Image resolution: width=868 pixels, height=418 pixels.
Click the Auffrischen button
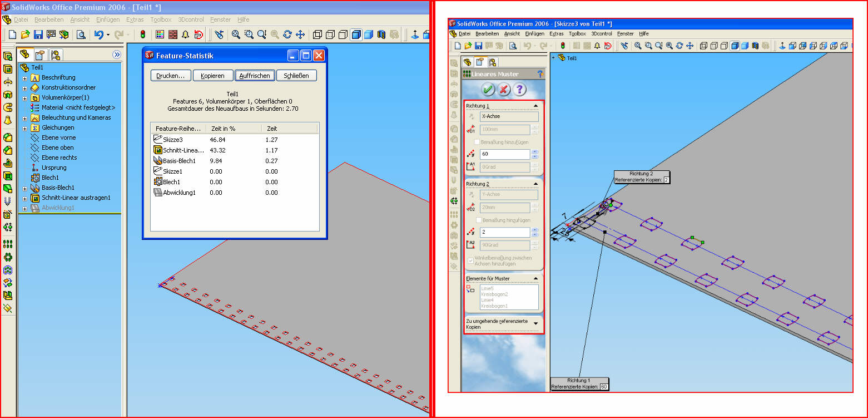point(255,76)
